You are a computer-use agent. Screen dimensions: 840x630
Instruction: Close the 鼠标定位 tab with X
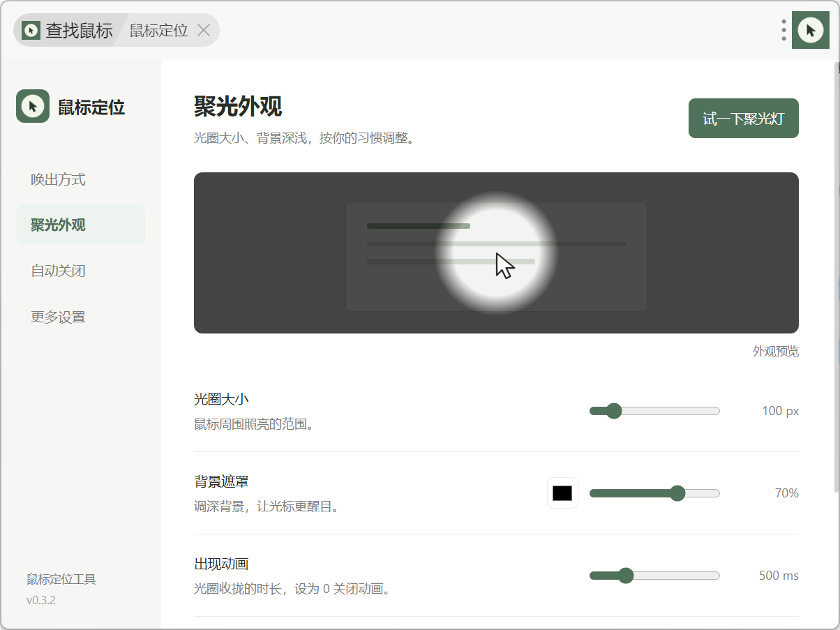tap(203, 30)
